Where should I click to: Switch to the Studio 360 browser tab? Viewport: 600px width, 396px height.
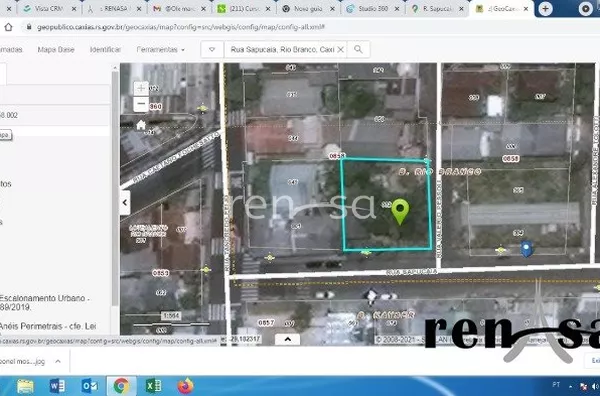click(x=372, y=8)
